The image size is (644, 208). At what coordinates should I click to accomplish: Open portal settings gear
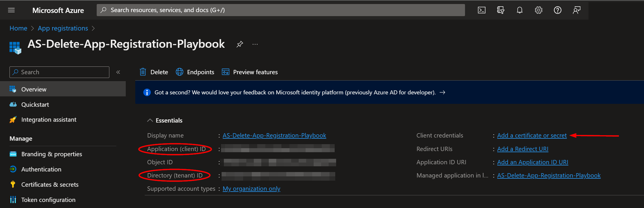pos(538,10)
